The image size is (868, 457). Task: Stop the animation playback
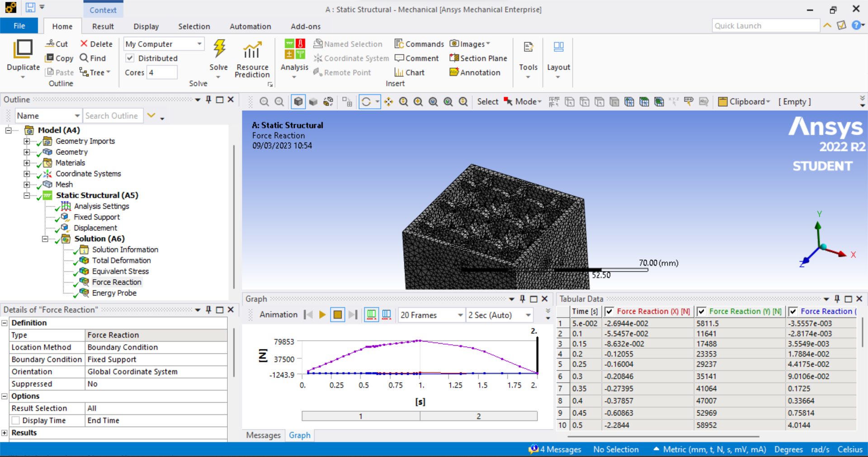tap(337, 315)
